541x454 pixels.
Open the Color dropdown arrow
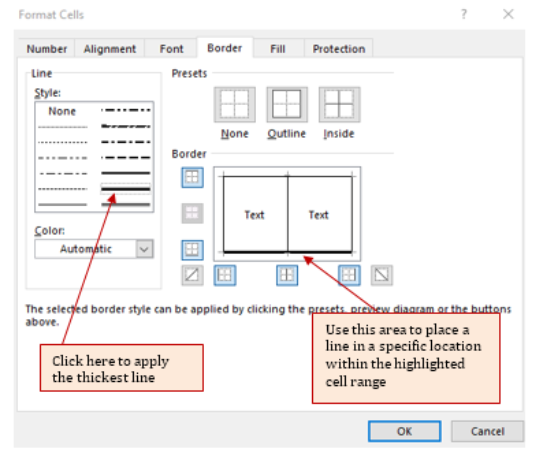coord(144,249)
